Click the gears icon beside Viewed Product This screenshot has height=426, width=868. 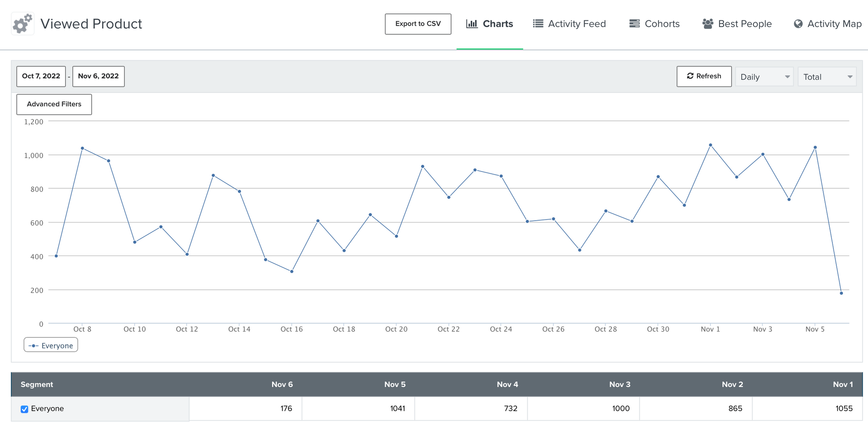pyautogui.click(x=23, y=23)
